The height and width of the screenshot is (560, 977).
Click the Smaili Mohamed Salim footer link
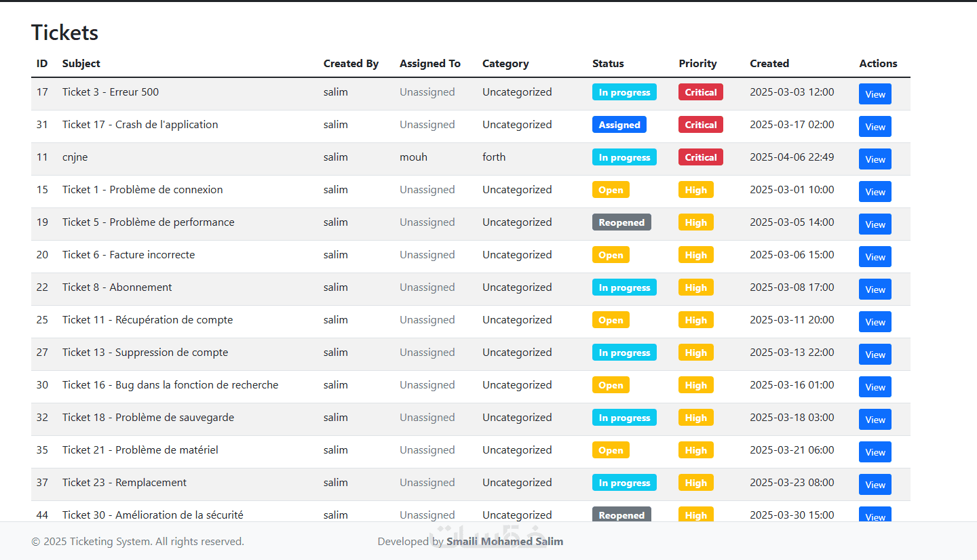pyautogui.click(x=504, y=541)
